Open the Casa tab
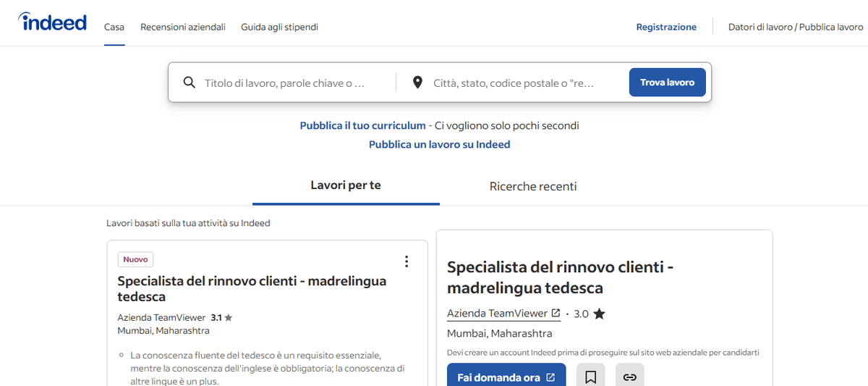Image resolution: width=868 pixels, height=386 pixels. pyautogui.click(x=114, y=27)
